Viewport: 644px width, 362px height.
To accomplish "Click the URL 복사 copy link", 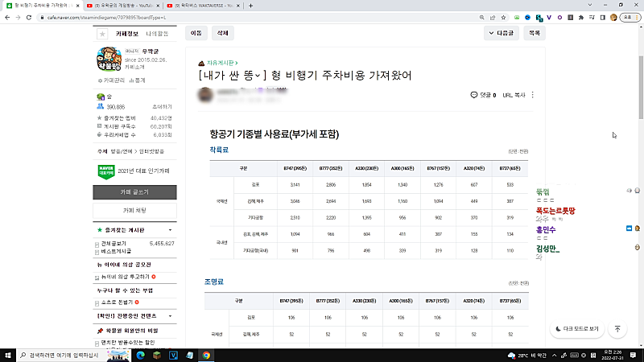I will (514, 95).
